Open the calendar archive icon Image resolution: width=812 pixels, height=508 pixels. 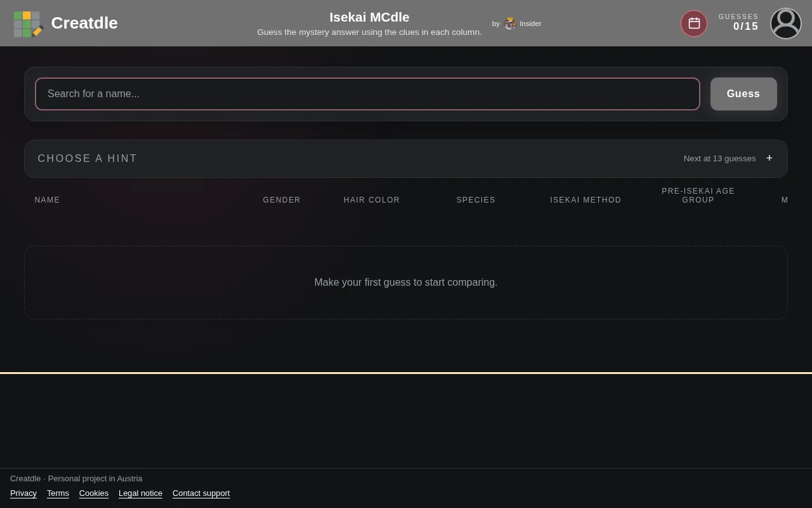(694, 23)
